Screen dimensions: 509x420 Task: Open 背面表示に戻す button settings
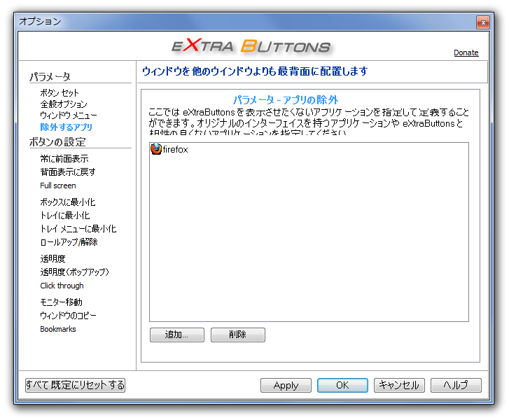pos(68,171)
